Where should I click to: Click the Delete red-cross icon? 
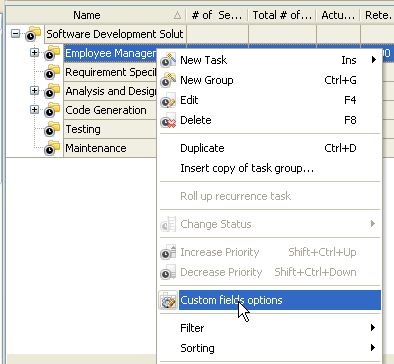point(168,120)
